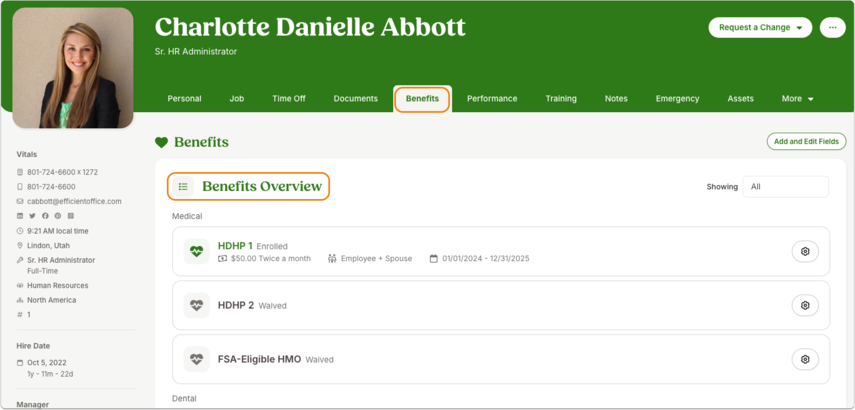Image resolution: width=855 pixels, height=410 pixels.
Task: Click the Human Resources department text
Action: [x=58, y=286]
